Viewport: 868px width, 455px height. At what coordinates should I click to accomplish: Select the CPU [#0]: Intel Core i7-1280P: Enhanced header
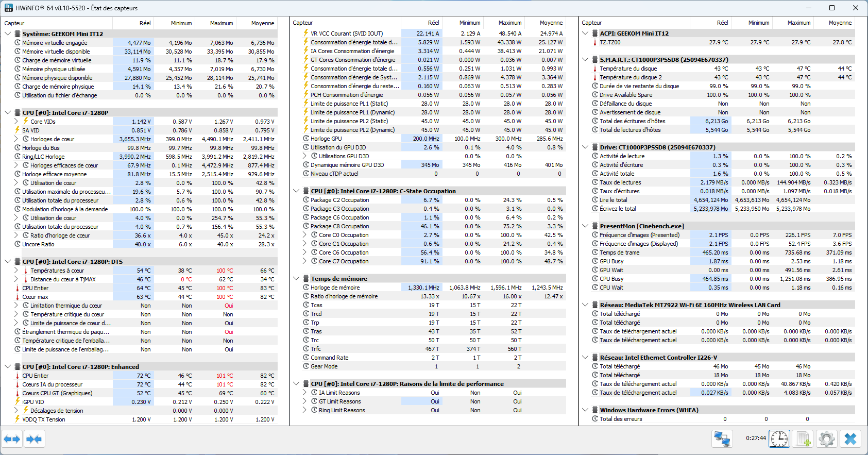pos(81,367)
